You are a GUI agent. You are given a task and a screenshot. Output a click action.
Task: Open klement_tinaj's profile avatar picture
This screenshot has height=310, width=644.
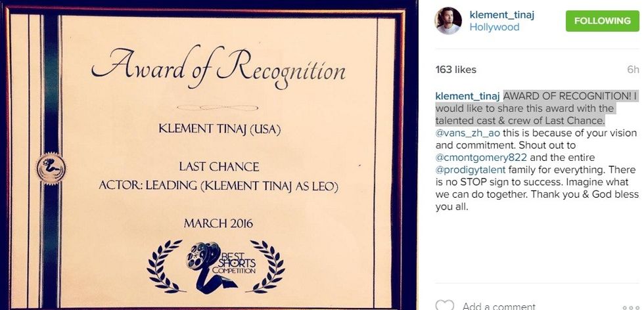(448, 21)
